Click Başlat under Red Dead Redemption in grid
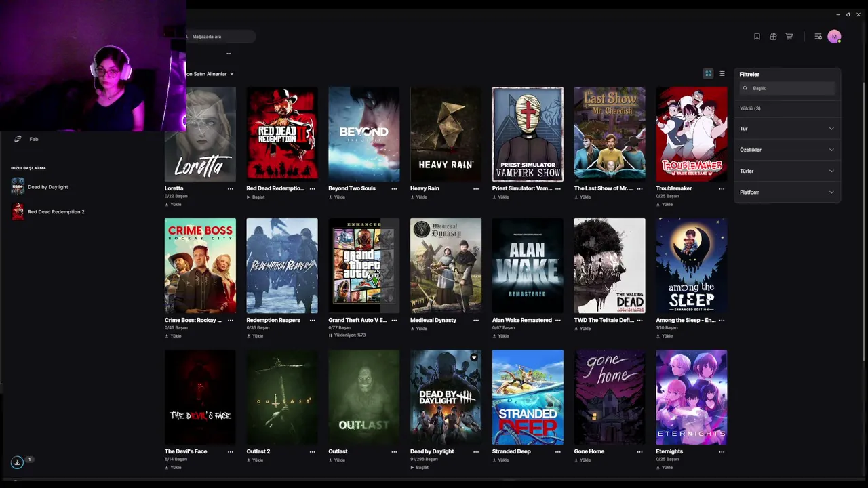868x488 pixels. click(256, 197)
